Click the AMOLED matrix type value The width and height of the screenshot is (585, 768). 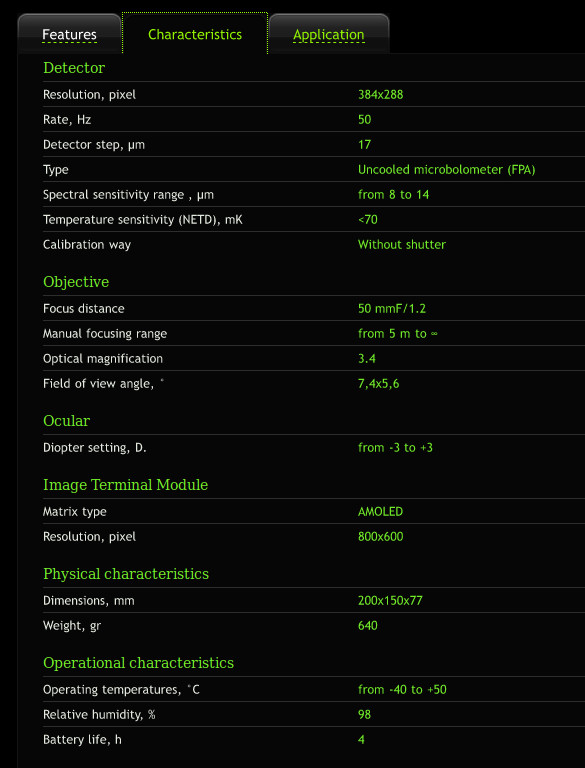(x=380, y=512)
